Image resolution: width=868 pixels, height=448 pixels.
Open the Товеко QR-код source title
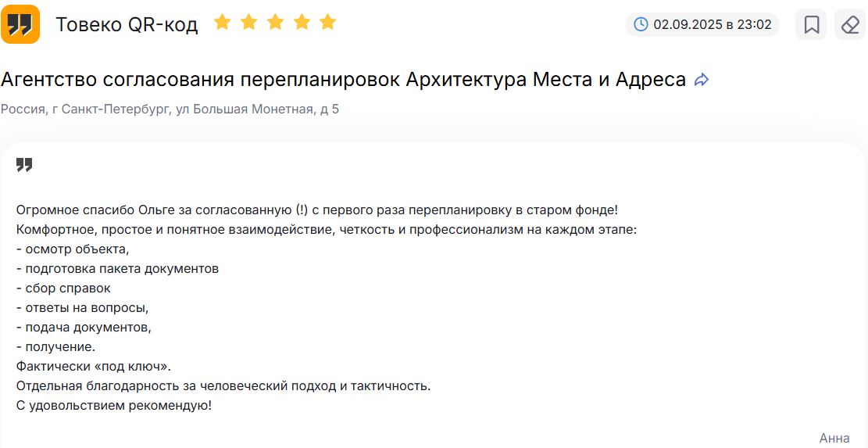coord(127,25)
